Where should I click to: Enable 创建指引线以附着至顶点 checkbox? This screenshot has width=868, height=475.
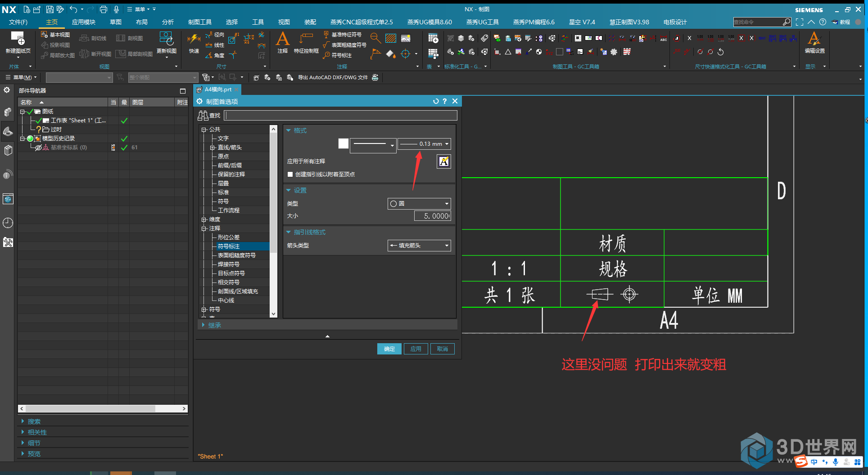[290, 175]
